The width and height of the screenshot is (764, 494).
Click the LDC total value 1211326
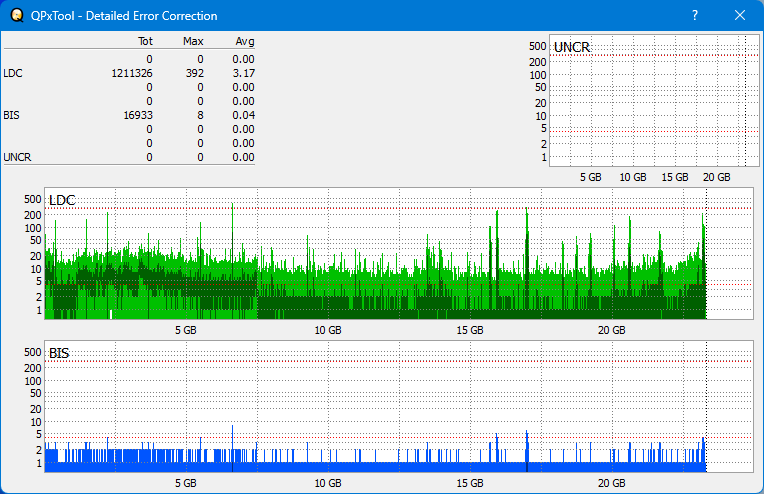[x=132, y=73]
